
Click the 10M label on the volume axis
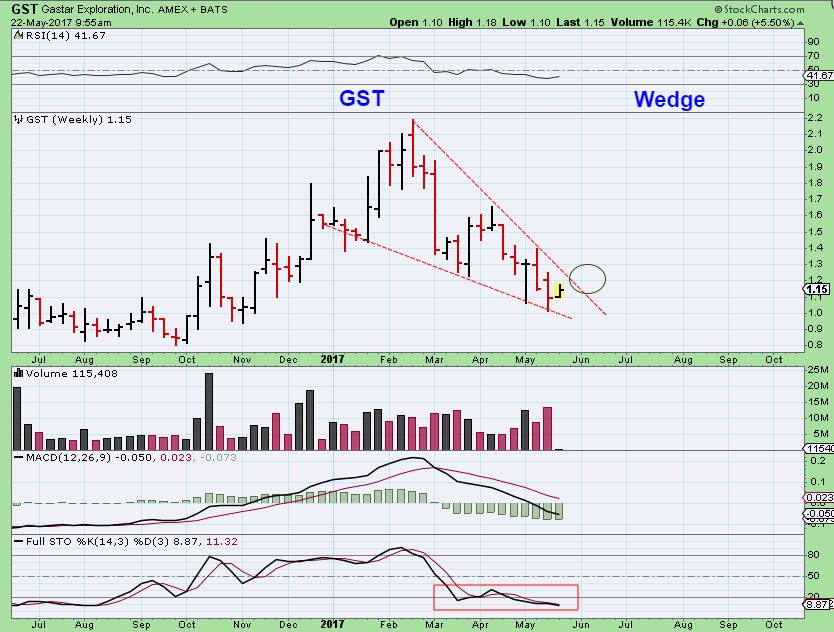click(x=818, y=418)
